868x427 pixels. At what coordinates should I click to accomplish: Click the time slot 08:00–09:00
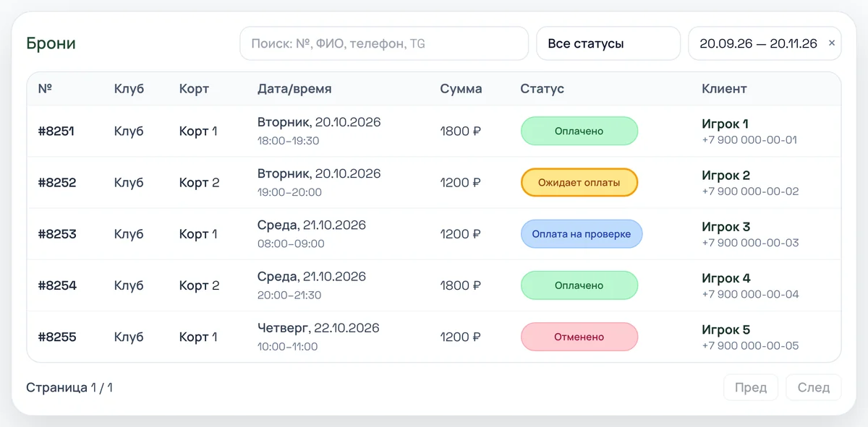[x=291, y=243]
